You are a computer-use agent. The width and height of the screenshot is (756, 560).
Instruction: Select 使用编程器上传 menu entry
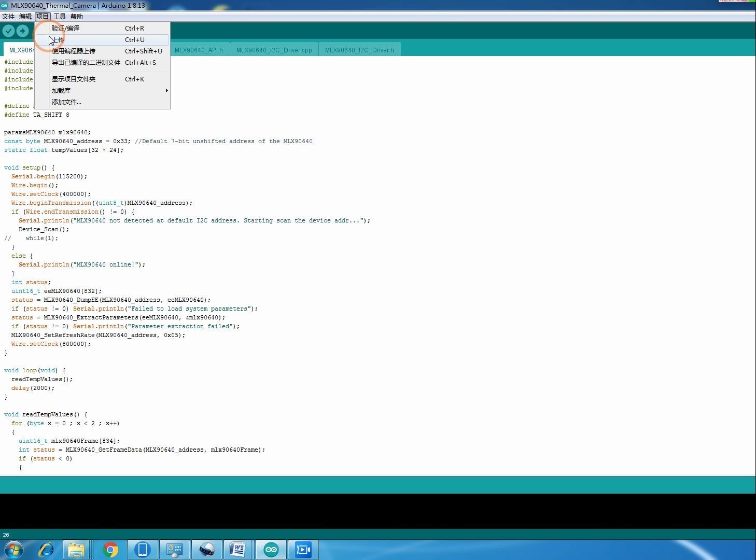pyautogui.click(x=102, y=51)
